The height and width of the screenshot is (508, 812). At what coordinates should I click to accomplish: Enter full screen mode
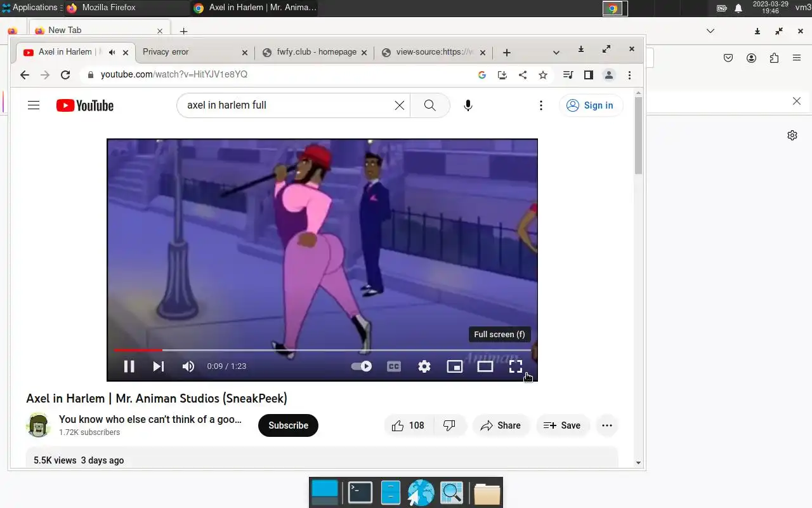(516, 366)
